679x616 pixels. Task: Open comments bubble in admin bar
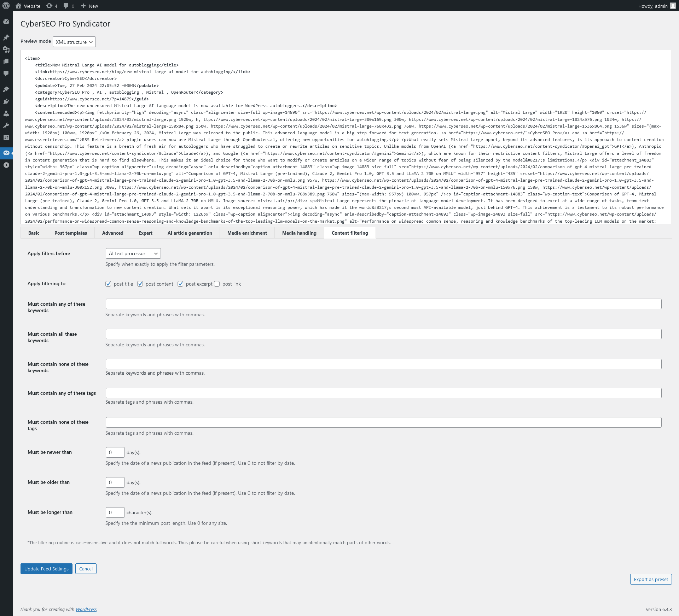pyautogui.click(x=69, y=6)
